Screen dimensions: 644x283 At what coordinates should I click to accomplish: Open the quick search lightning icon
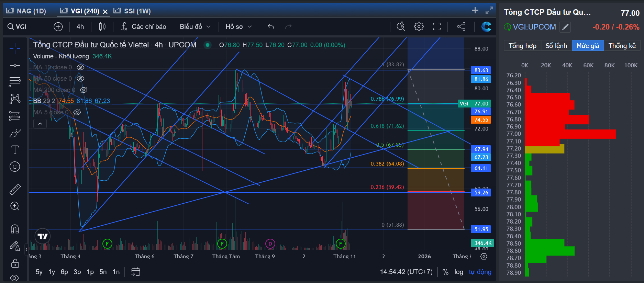pos(401,26)
